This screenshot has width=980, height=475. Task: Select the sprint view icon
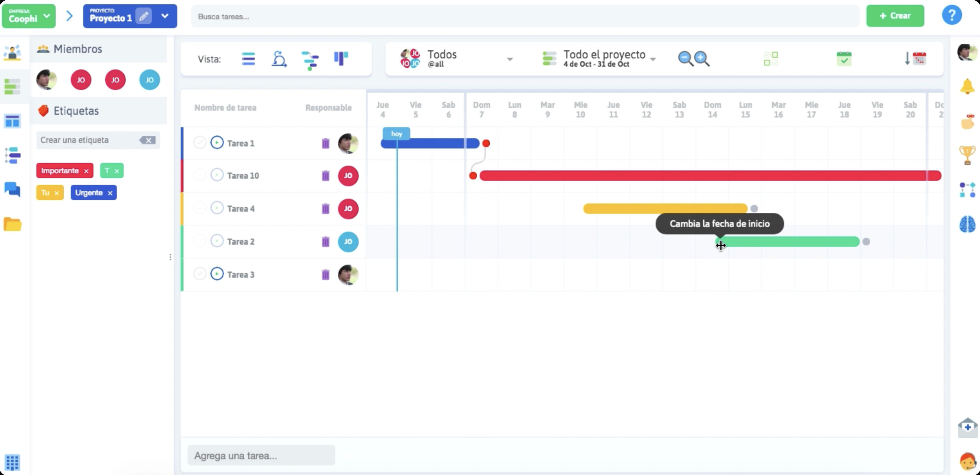(x=279, y=59)
